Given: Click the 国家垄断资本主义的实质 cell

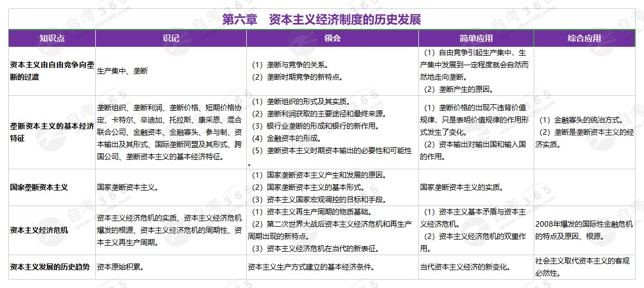Looking at the screenshot, I should pos(463,187).
